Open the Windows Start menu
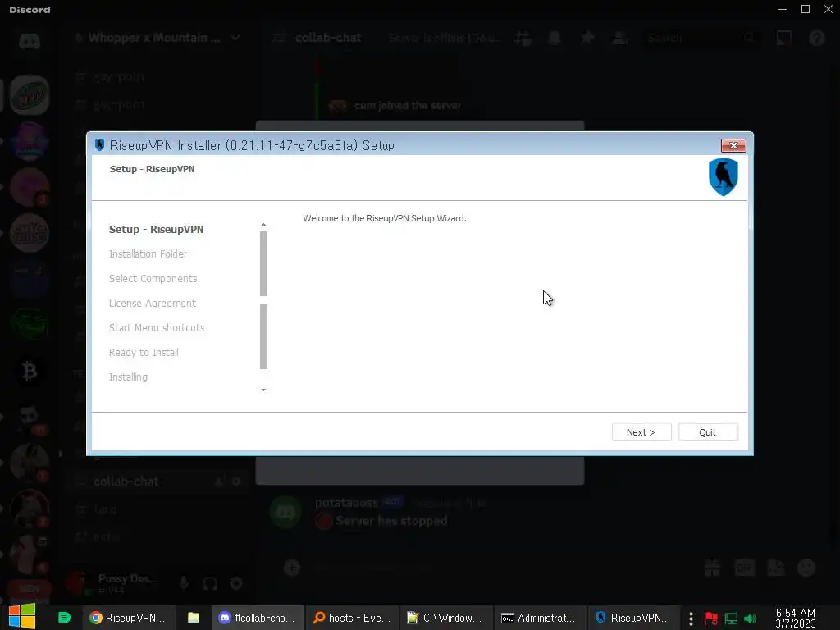The image size is (840, 630). pyautogui.click(x=22, y=616)
